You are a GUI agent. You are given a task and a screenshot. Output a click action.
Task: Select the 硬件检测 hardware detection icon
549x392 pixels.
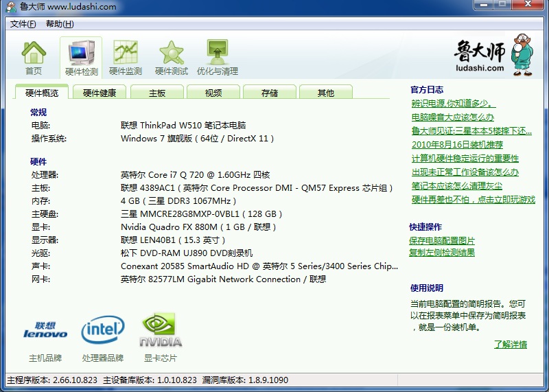[81, 58]
